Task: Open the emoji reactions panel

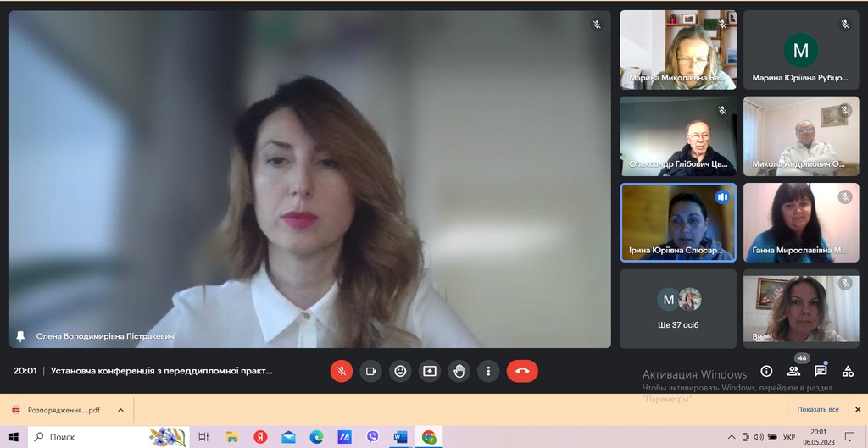Action: [x=400, y=371]
